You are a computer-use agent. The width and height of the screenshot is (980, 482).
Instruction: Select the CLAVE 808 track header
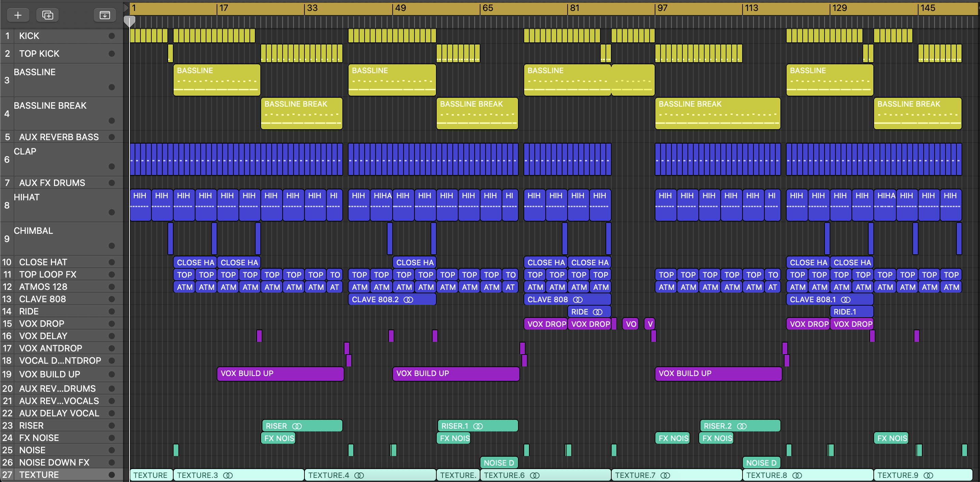coord(62,299)
